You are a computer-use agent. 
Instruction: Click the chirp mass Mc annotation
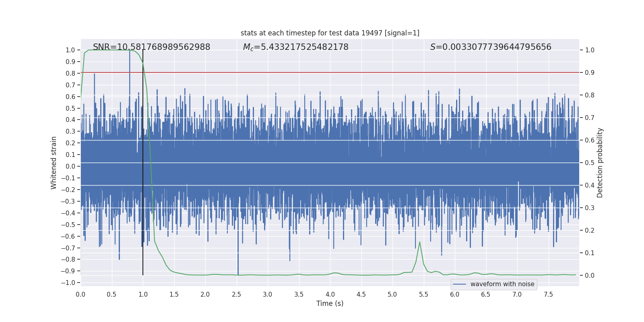coord(295,47)
